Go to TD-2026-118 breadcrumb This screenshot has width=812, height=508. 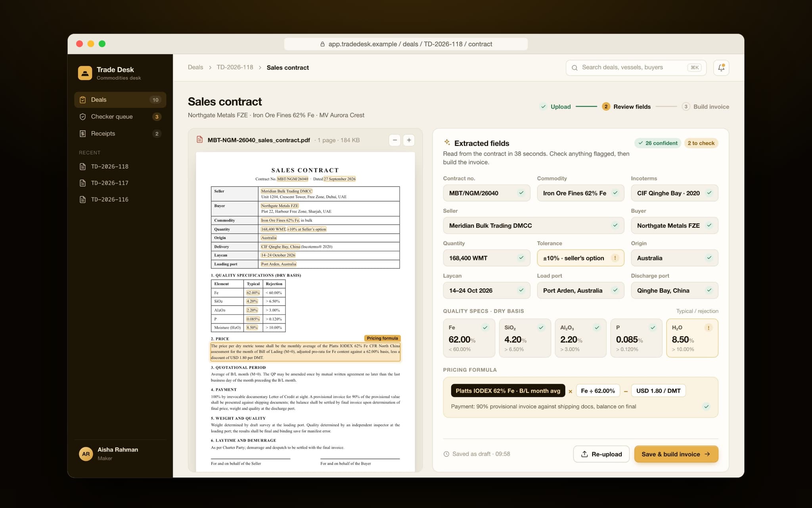pyautogui.click(x=235, y=67)
